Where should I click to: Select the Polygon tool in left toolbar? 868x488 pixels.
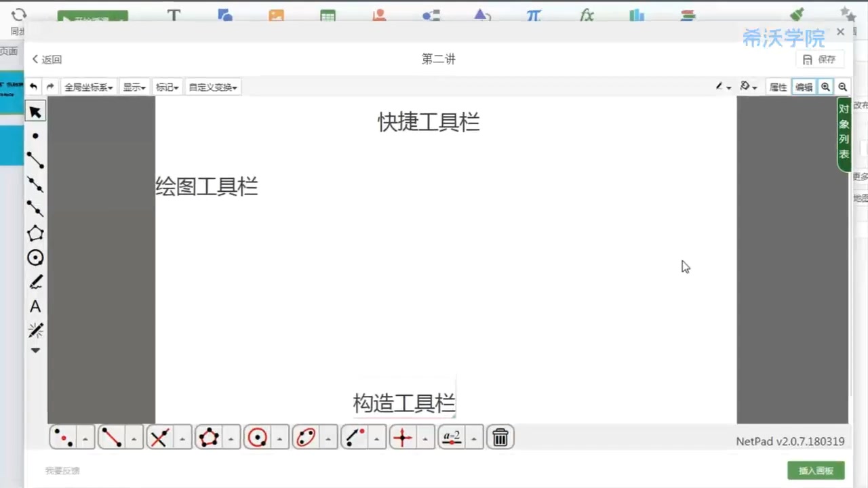(35, 233)
